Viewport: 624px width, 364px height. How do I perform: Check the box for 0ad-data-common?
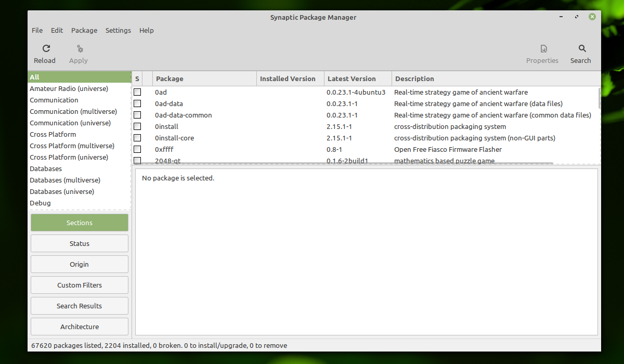[137, 115]
